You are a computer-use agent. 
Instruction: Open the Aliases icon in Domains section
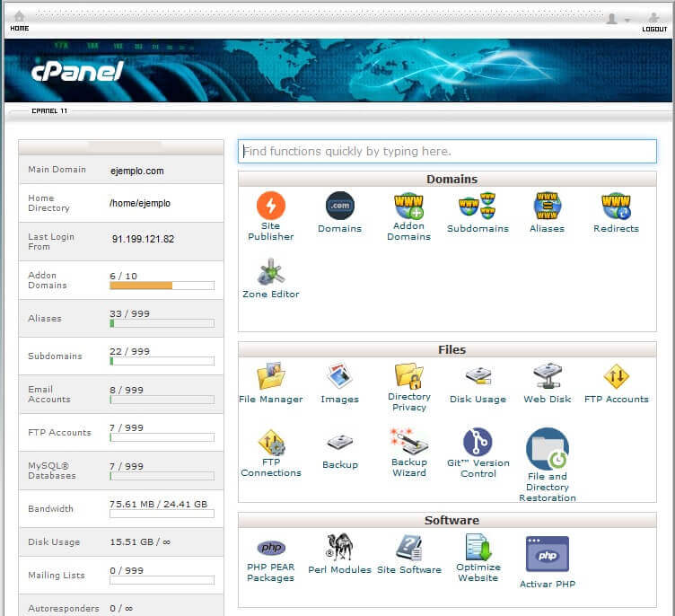[x=547, y=206]
